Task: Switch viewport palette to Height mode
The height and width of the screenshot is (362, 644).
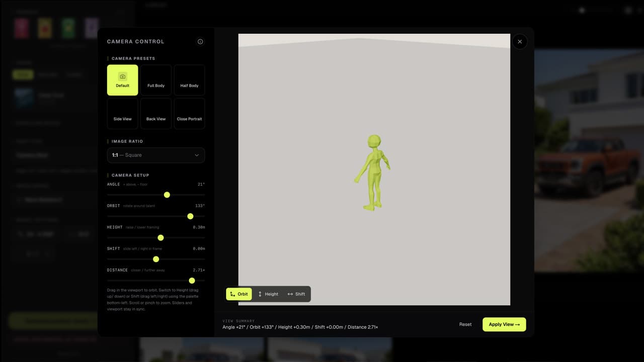Action: (268, 294)
